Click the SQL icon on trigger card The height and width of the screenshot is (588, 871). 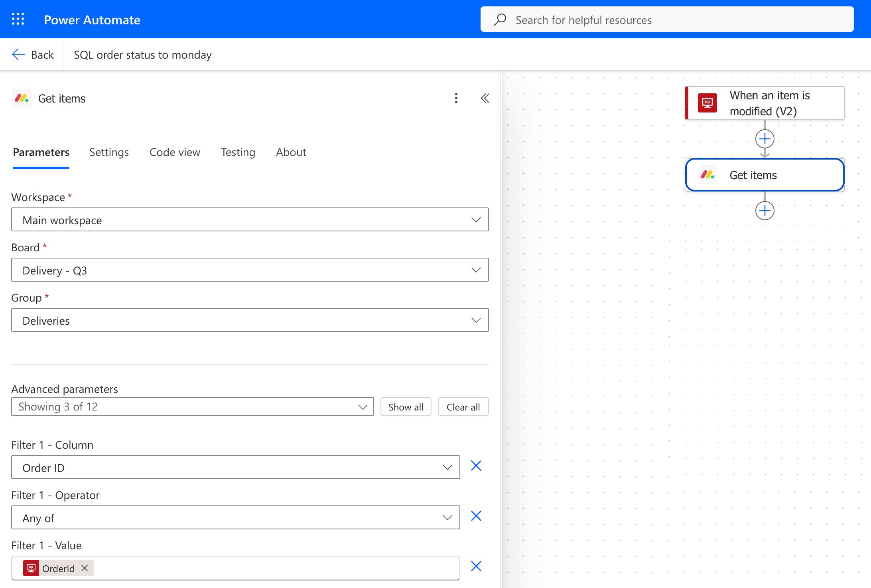[x=707, y=103]
